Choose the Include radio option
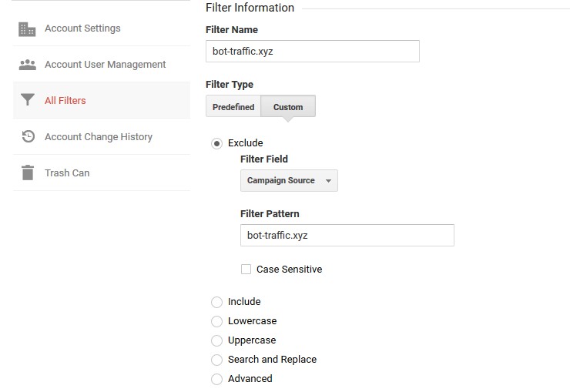Viewport: 570px width, 392px height. click(217, 302)
